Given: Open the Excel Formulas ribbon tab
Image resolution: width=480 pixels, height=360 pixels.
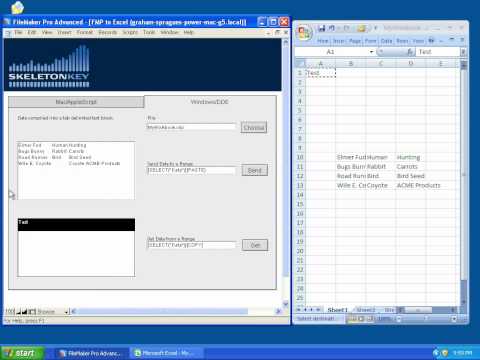Looking at the screenshot, I should coord(370,41).
